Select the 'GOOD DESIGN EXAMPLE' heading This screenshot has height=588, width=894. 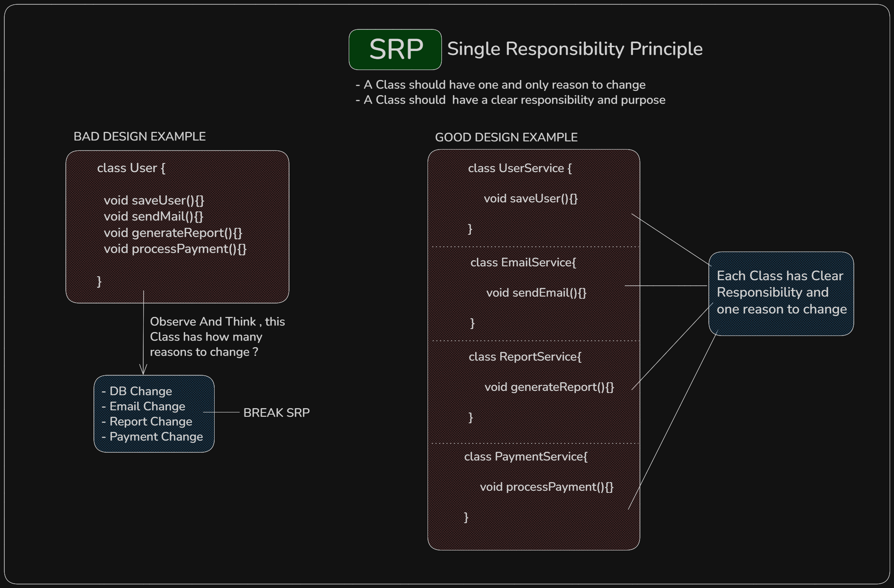506,137
